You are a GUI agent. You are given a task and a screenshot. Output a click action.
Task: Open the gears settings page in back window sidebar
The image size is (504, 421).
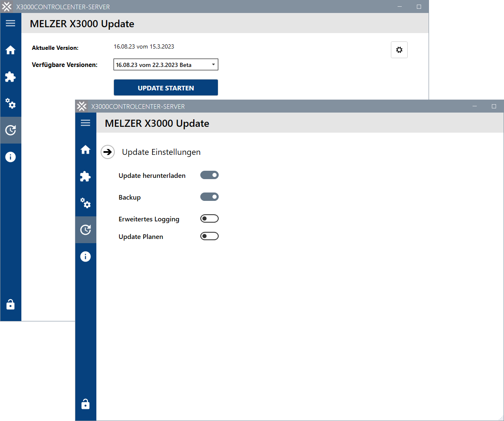10,103
